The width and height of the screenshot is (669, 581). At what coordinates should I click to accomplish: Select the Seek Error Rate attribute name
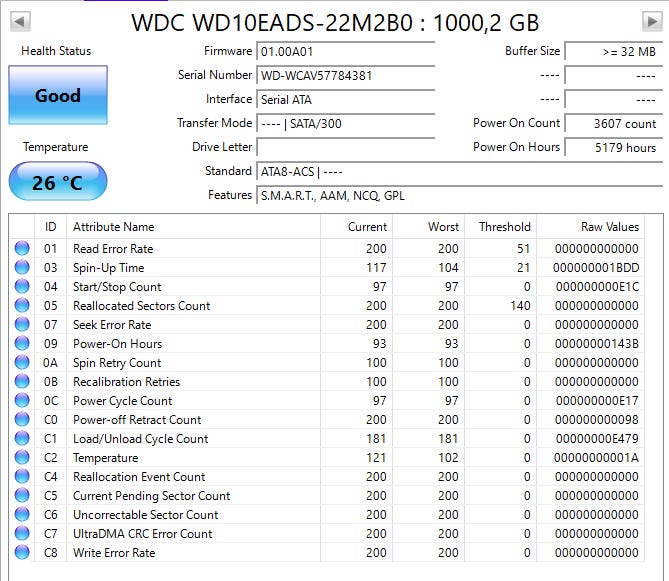pyautogui.click(x=112, y=324)
